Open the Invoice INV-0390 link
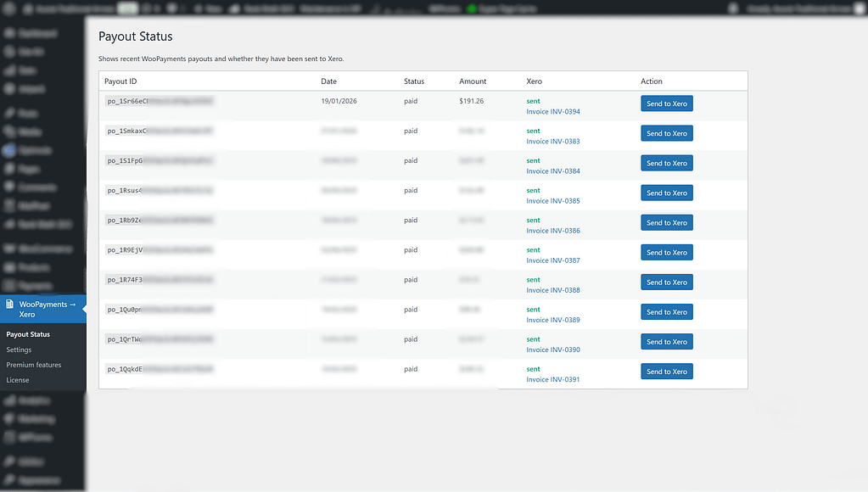This screenshot has width=868, height=492. 553,349
